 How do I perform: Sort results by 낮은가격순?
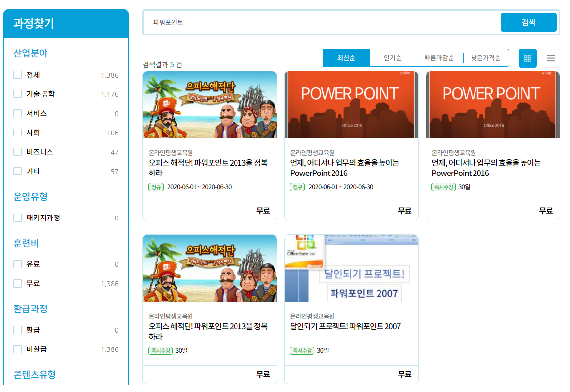486,58
